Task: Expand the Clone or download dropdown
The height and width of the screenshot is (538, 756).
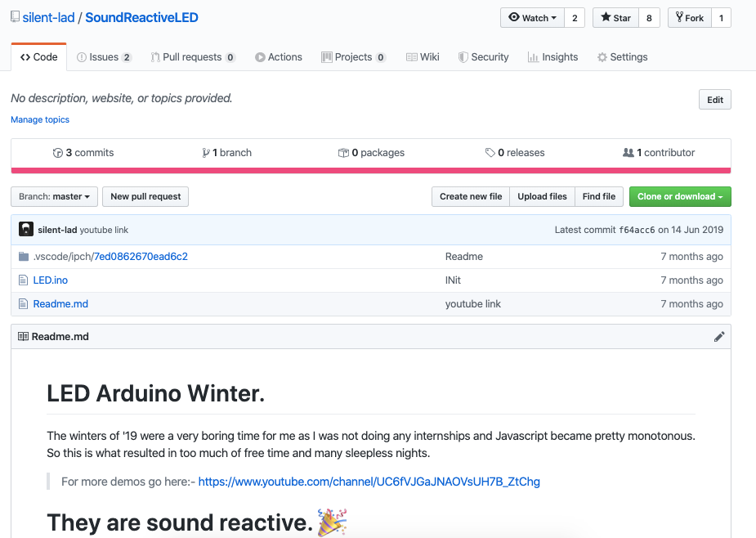Action: tap(680, 196)
